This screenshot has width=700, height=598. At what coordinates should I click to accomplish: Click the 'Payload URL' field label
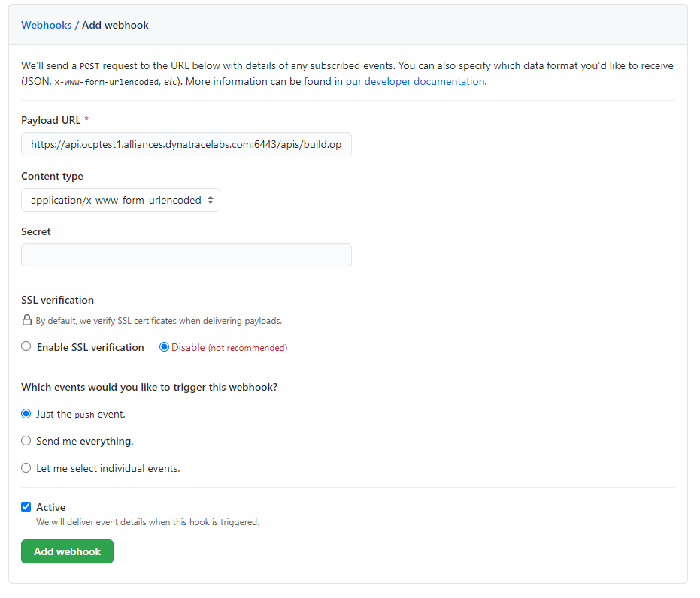point(50,120)
